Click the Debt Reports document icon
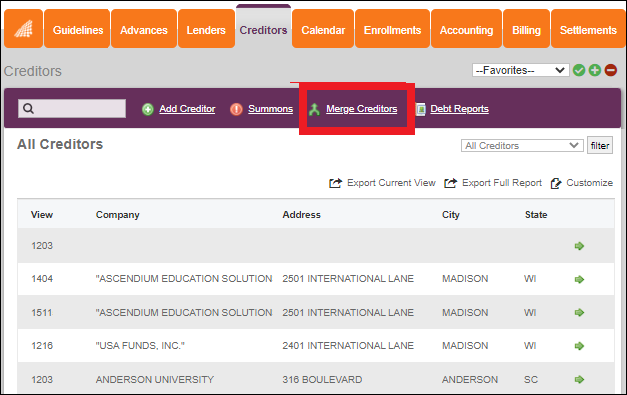Image resolution: width=627 pixels, height=395 pixels. (x=420, y=109)
